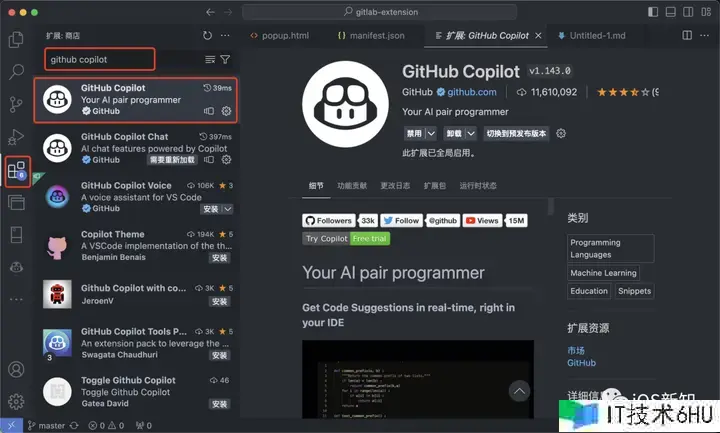
Task: Open gear settings for GitHub Copilot Chat item
Action: pos(226,160)
